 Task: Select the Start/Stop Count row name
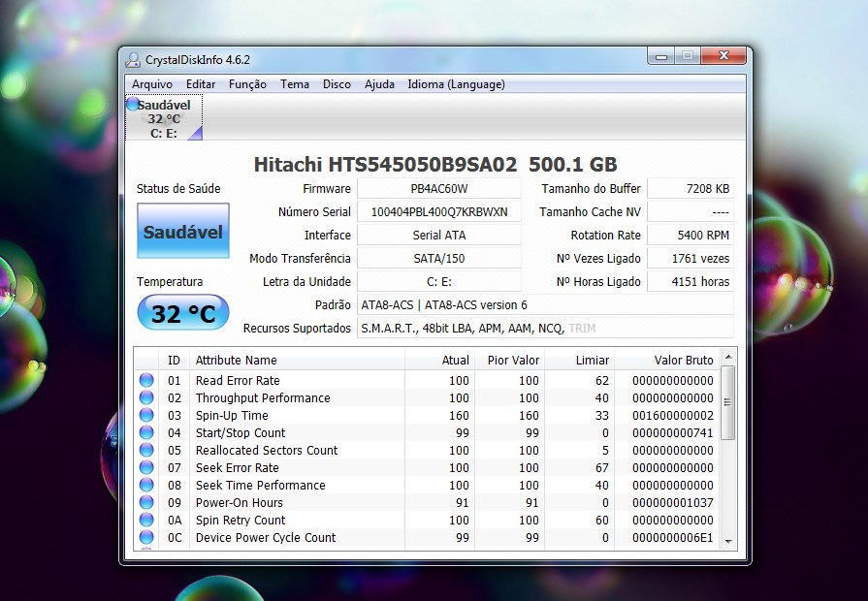pyautogui.click(x=241, y=432)
